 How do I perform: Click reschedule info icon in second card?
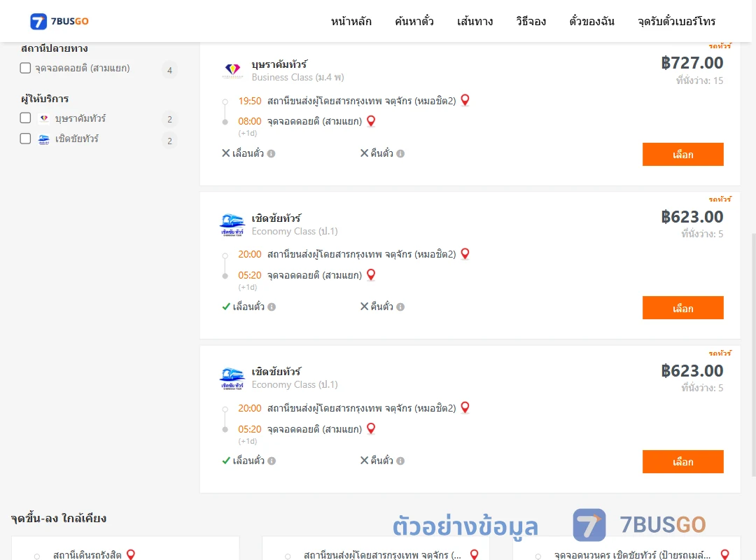point(272,307)
